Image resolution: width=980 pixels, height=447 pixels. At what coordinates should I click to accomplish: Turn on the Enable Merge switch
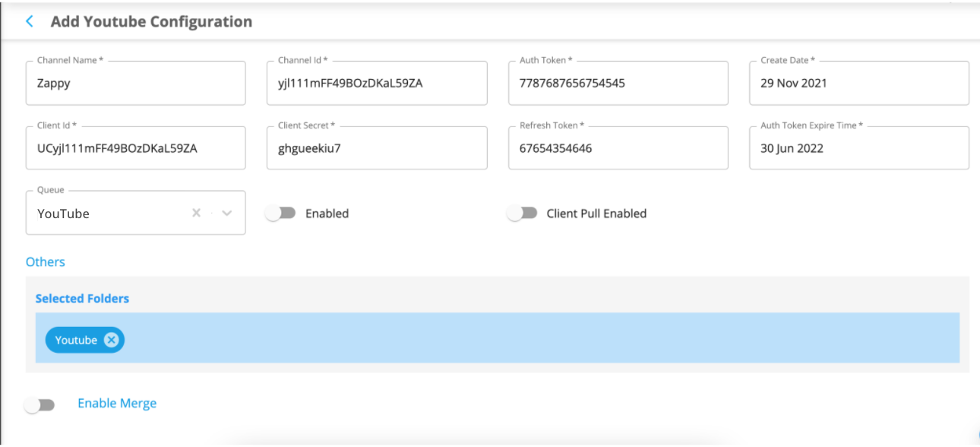(40, 405)
